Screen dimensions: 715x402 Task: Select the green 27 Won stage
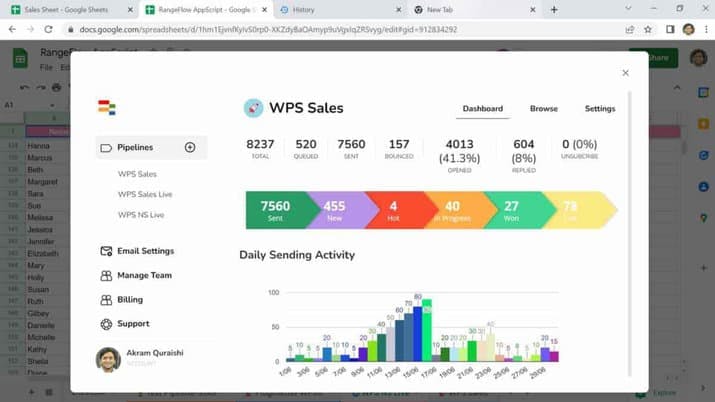517,210
